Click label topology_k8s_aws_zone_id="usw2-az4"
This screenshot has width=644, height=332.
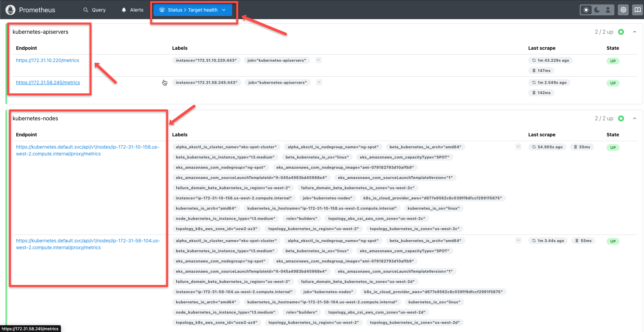pyautogui.click(x=216, y=322)
